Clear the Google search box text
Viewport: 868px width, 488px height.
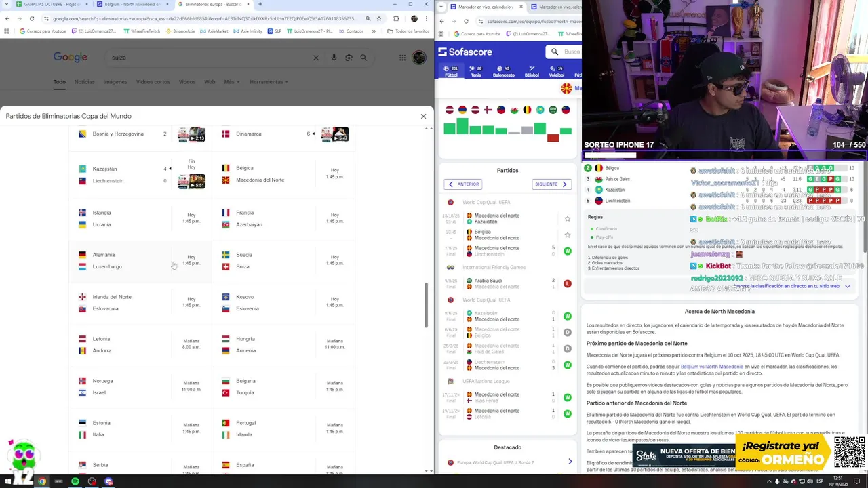tap(316, 58)
